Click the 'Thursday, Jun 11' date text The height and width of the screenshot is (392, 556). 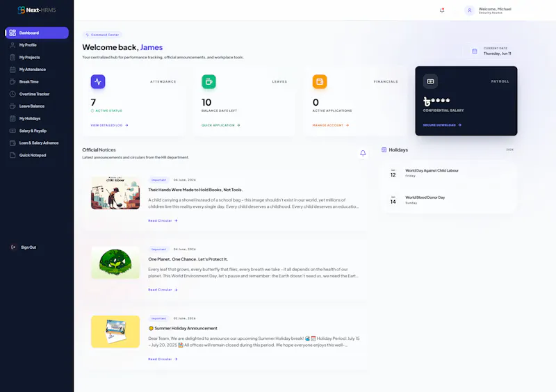point(497,54)
